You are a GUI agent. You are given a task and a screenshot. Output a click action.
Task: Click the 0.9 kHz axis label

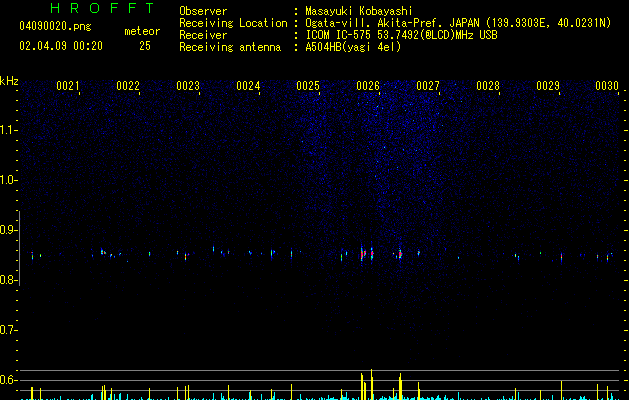[x=8, y=230]
